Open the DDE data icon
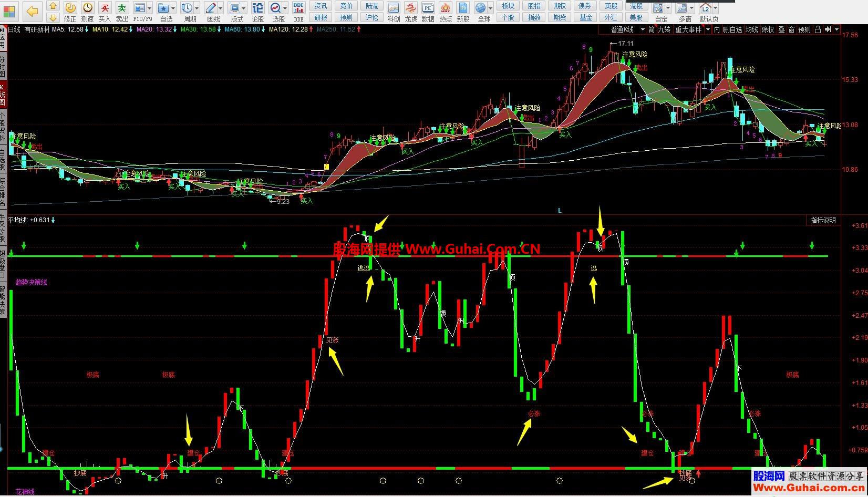This screenshot has width=868, height=497. point(298,12)
